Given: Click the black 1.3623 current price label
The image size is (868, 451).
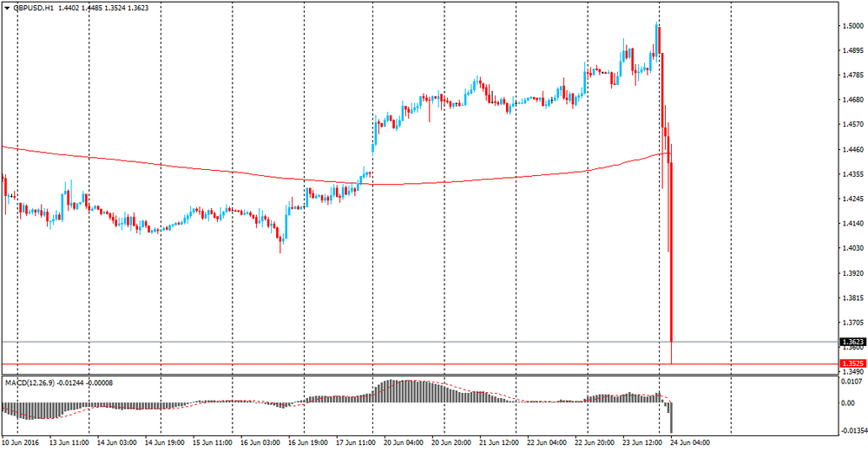Looking at the screenshot, I should coord(852,342).
